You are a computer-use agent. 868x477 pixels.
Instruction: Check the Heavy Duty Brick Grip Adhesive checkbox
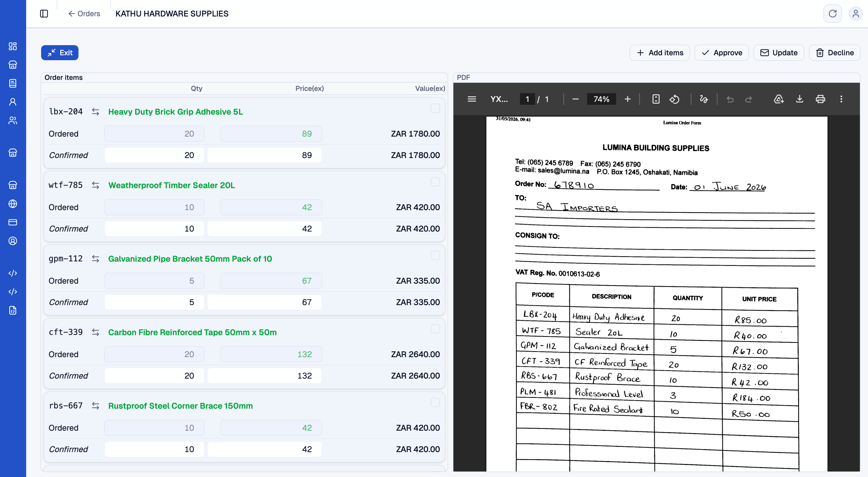pyautogui.click(x=435, y=108)
